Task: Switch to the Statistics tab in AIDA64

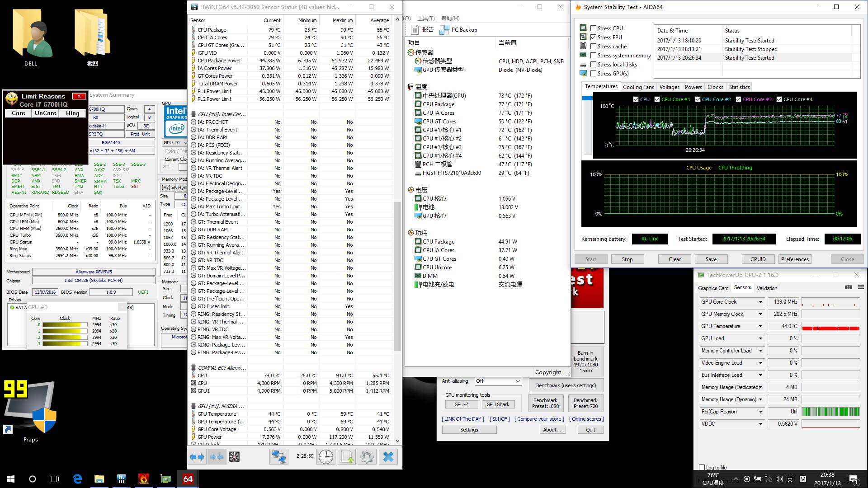Action: (x=739, y=87)
